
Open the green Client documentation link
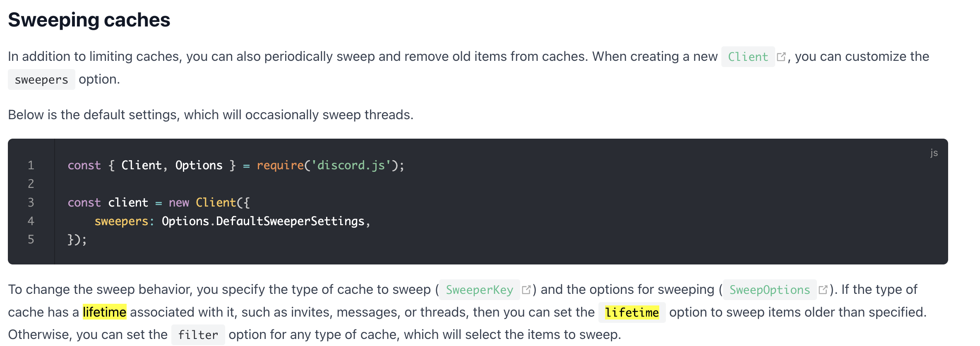tap(748, 57)
